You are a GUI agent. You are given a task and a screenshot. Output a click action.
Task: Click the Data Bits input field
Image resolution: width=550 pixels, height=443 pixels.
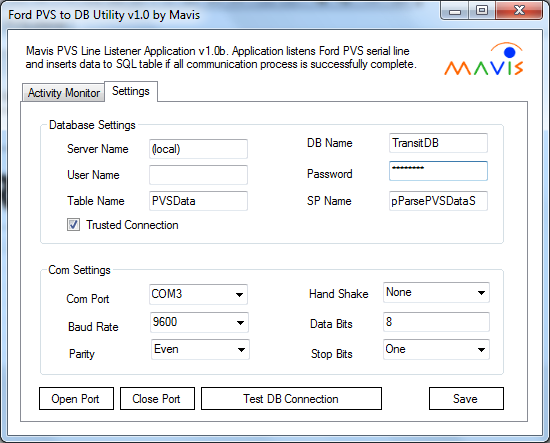[x=436, y=322]
